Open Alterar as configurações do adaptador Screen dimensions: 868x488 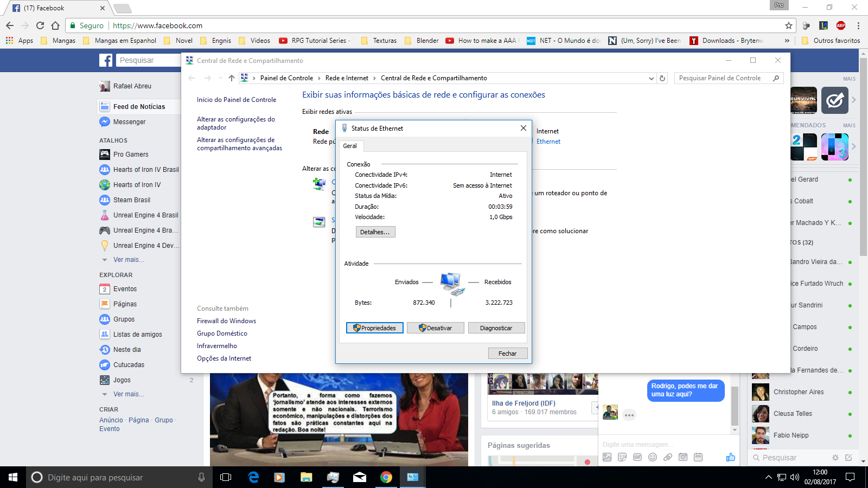coord(236,123)
